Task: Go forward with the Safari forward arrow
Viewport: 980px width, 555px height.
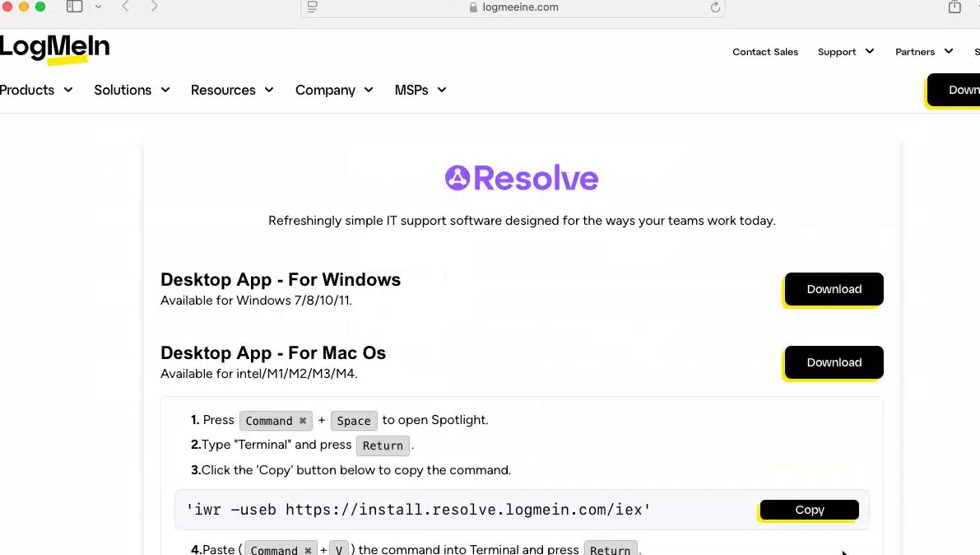Action: tap(154, 7)
